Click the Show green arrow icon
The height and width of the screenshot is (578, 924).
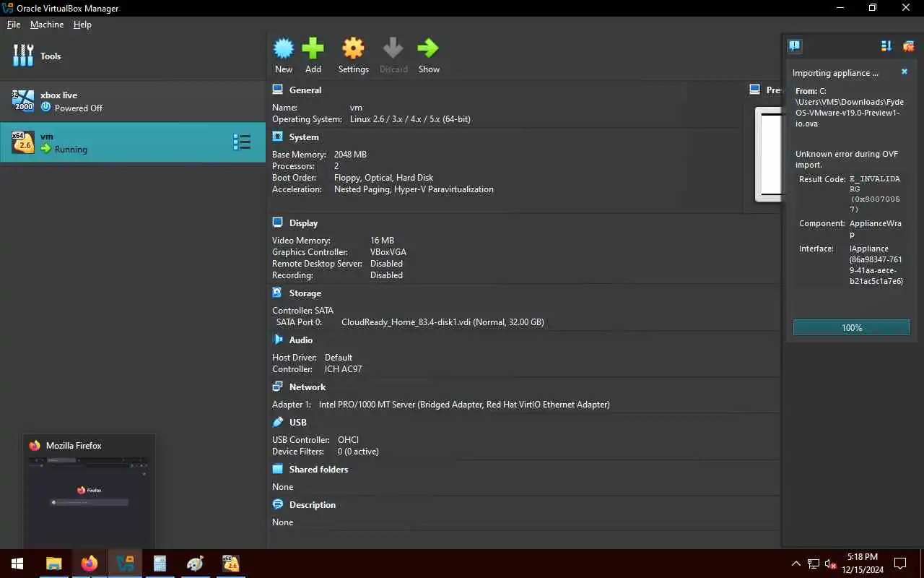point(428,48)
